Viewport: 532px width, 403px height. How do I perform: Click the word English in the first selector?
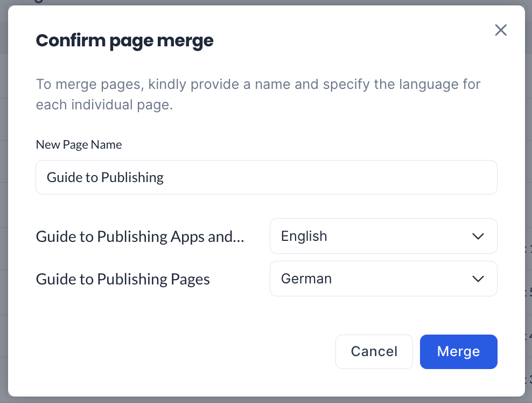304,237
